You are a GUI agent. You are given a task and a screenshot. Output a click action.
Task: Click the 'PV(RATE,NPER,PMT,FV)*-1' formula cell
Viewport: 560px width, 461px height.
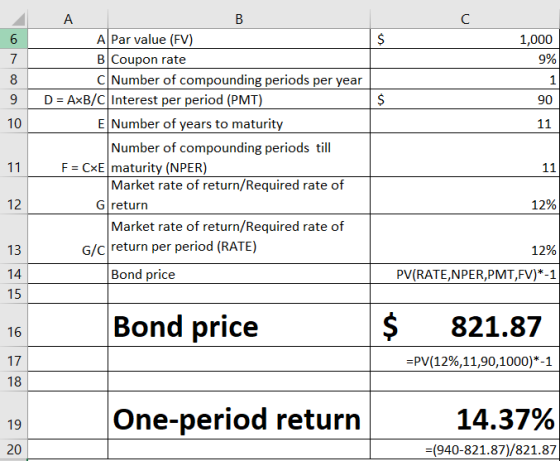tap(465, 274)
